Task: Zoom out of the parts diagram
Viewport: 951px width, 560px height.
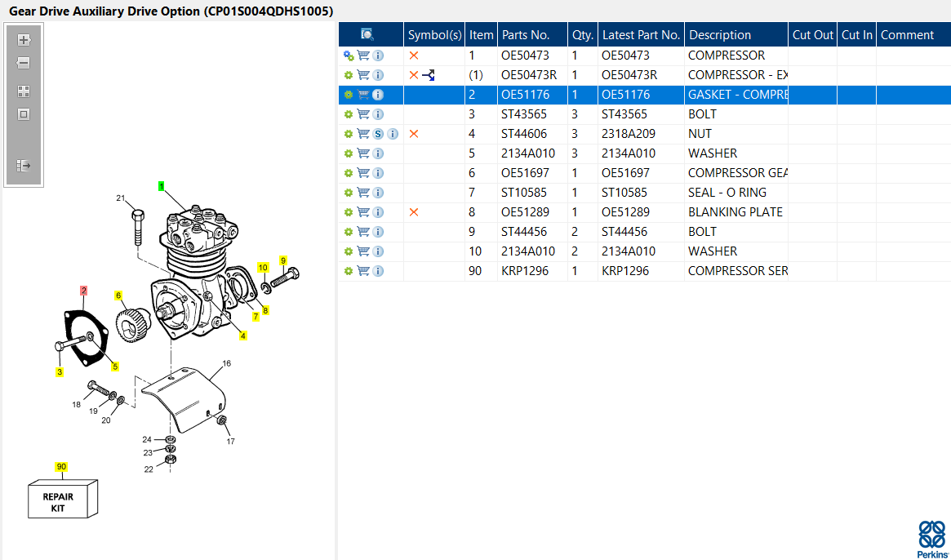Action: click(24, 63)
